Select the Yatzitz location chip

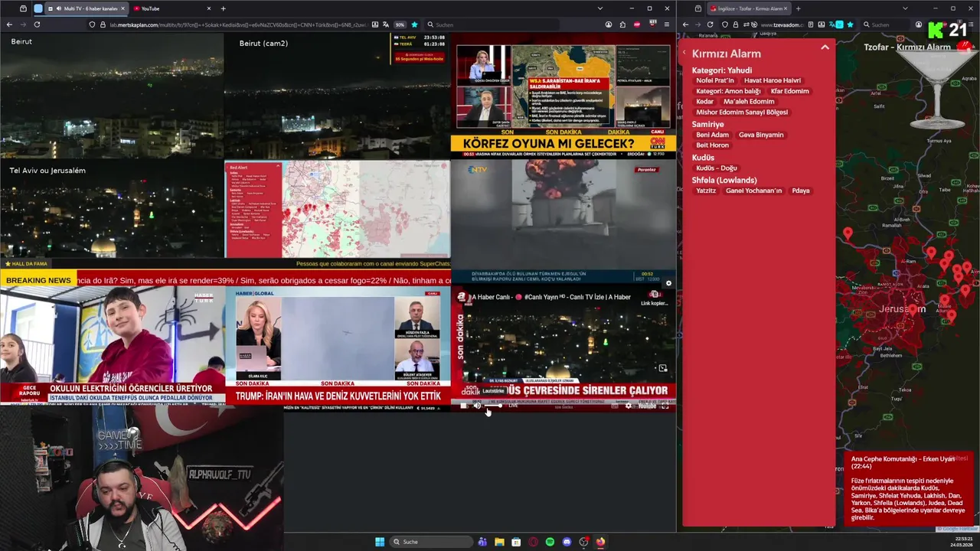click(706, 191)
